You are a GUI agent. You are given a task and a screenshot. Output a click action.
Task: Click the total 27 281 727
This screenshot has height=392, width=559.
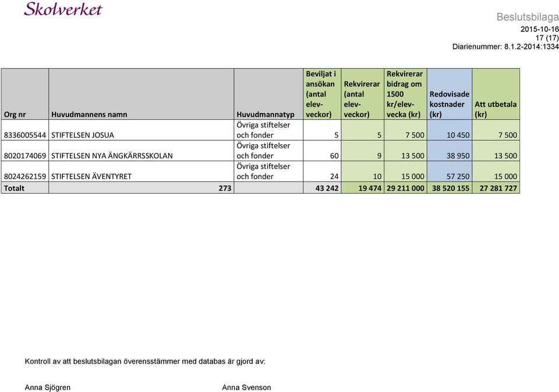tap(498, 188)
